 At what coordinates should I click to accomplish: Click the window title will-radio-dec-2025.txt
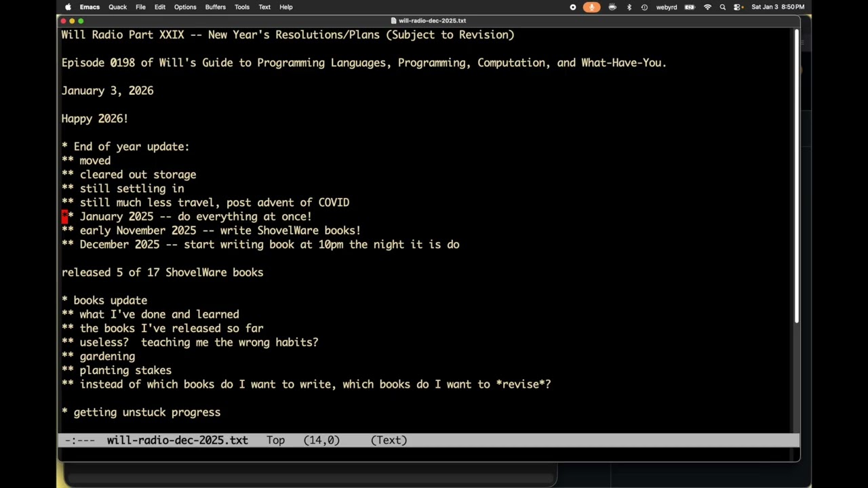point(433,20)
